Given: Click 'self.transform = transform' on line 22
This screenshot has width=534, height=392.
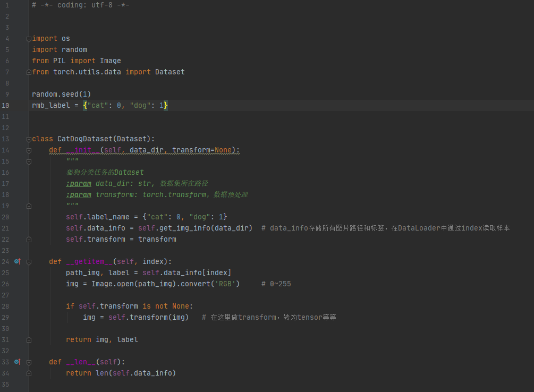Looking at the screenshot, I should pos(121,240).
